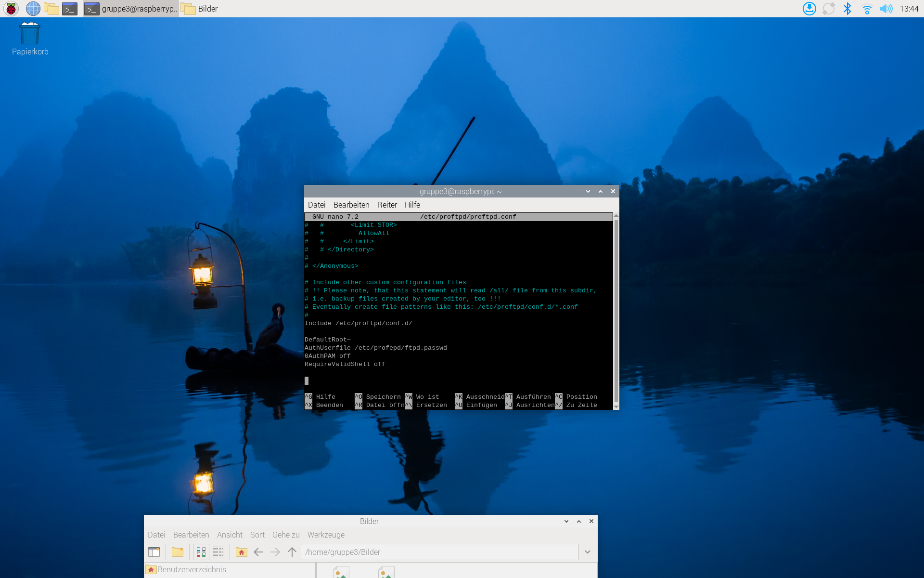The height and width of the screenshot is (578, 924).
Task: Open Werkzeuge menu in file manager
Action: point(326,535)
